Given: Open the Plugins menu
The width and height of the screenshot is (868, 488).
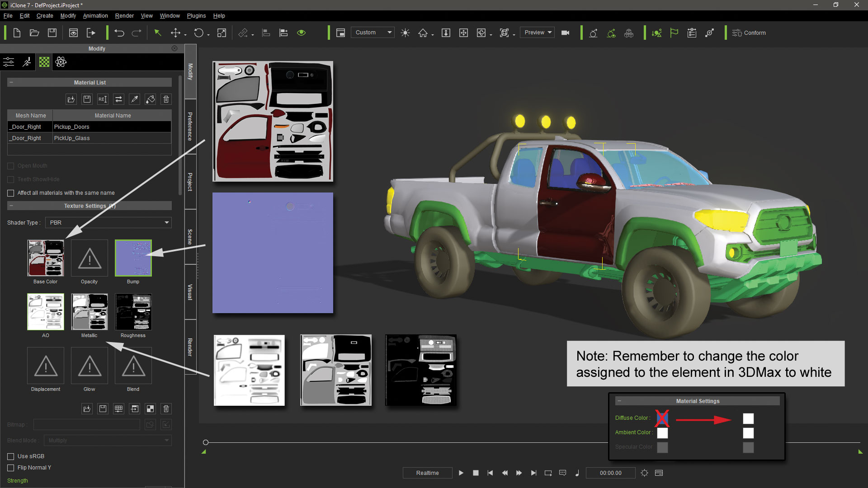Looking at the screenshot, I should 196,15.
